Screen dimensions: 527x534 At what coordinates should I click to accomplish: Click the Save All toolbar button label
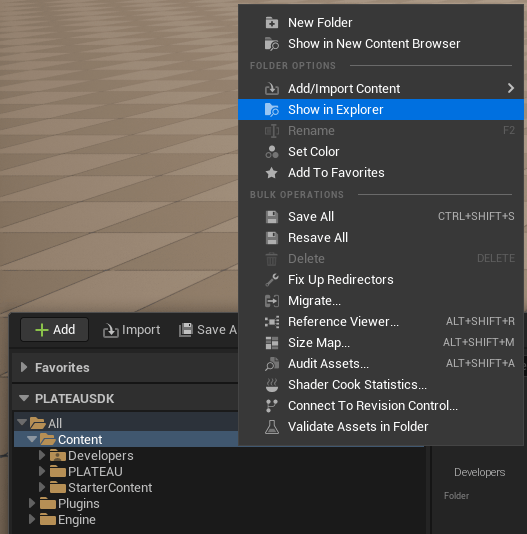click(x=217, y=330)
